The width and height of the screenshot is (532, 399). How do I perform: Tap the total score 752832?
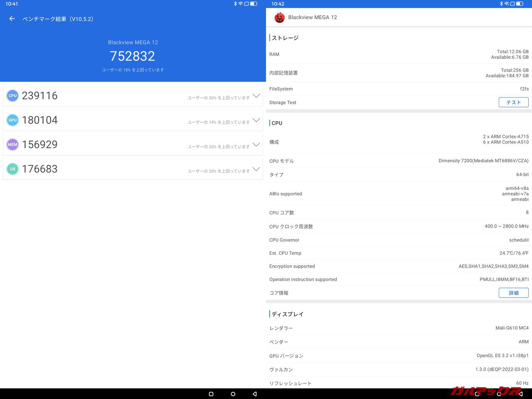[133, 56]
